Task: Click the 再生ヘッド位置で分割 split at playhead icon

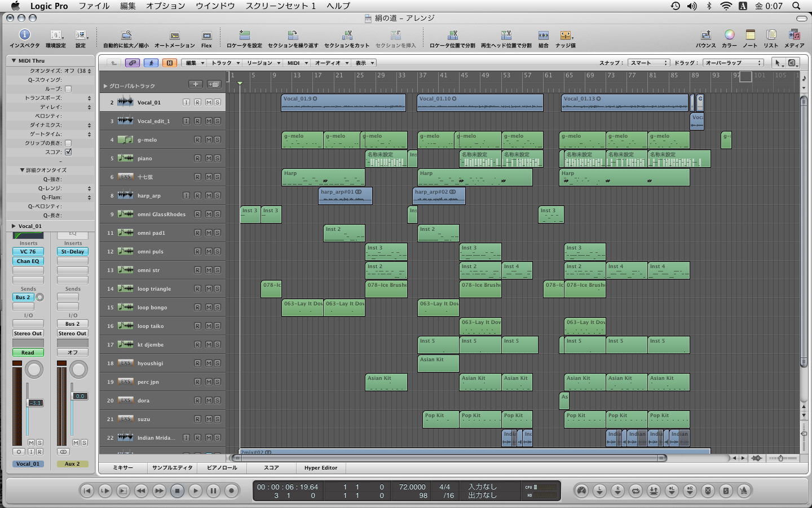Action: [506, 36]
